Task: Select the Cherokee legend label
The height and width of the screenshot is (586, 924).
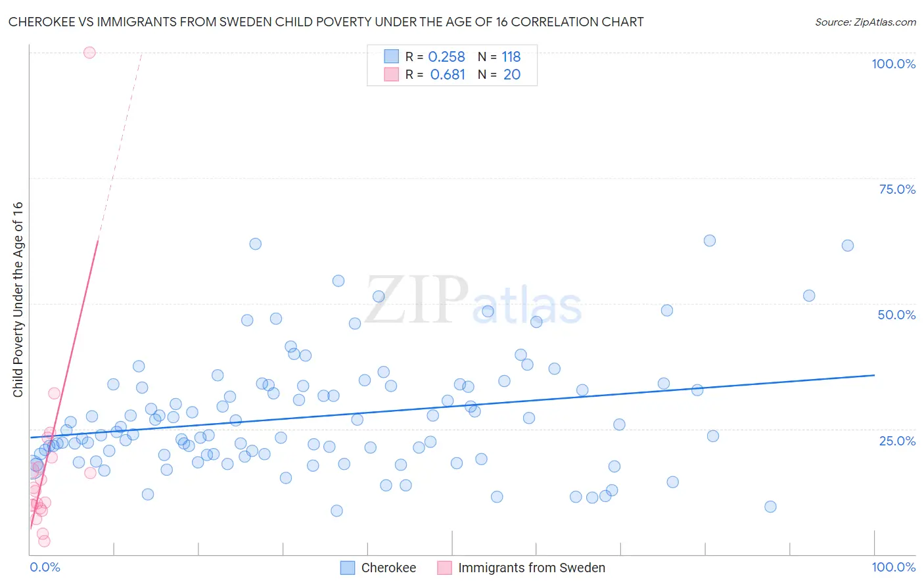Action: pos(388,568)
